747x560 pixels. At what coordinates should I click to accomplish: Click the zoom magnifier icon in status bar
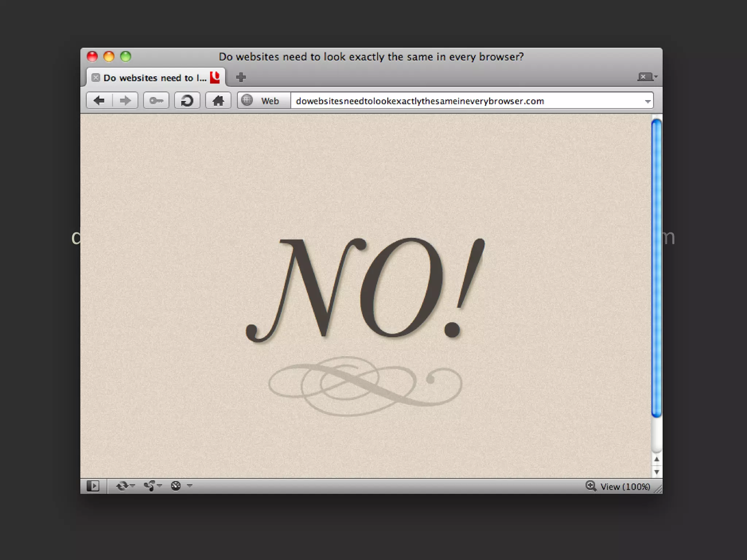tap(591, 486)
